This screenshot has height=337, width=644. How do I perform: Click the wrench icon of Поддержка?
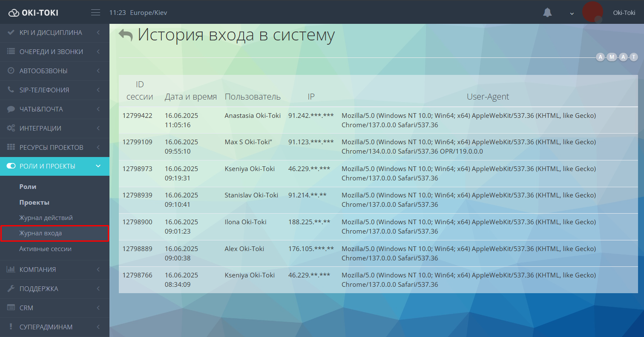[11, 288]
